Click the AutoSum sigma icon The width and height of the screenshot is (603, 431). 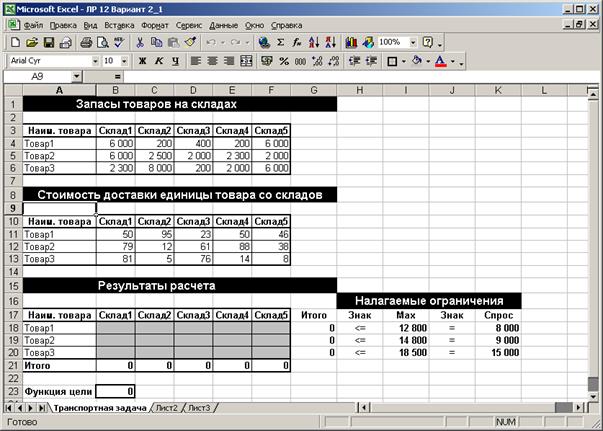coord(281,42)
